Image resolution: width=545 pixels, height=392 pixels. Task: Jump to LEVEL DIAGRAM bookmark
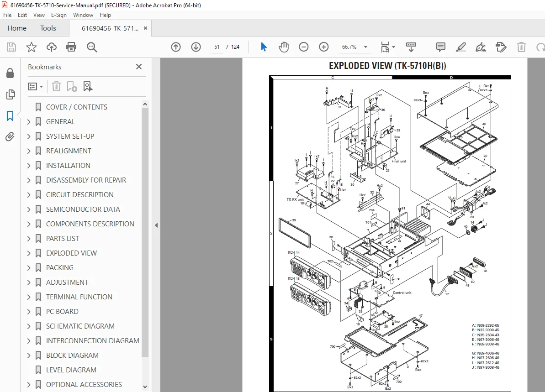71,370
